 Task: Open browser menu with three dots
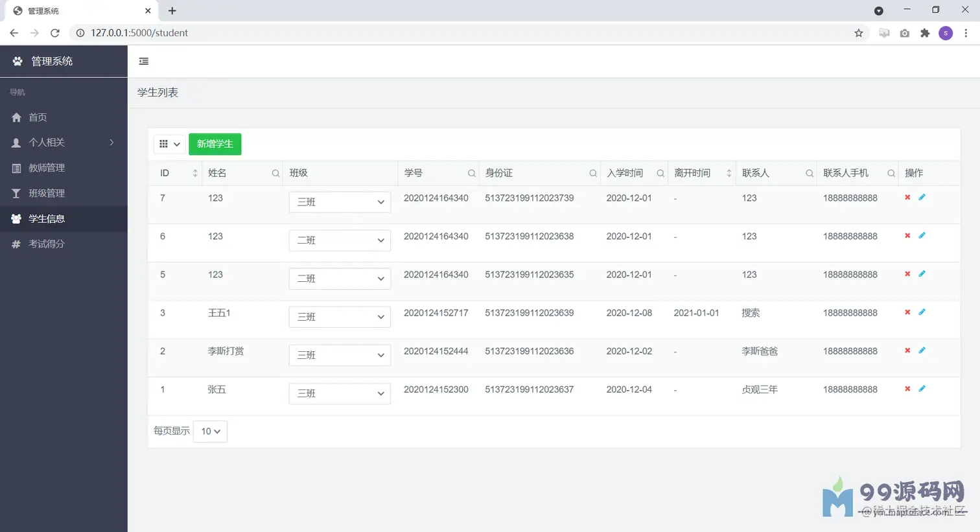(966, 33)
